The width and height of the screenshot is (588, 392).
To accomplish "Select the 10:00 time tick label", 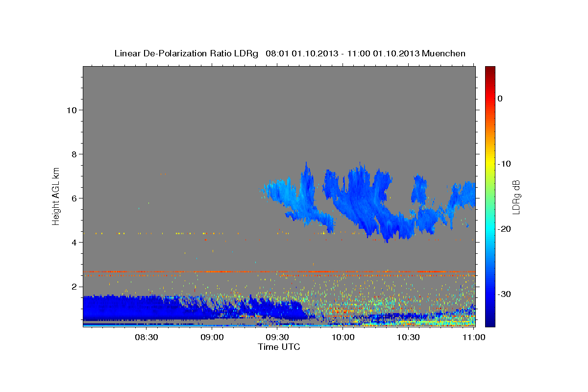I will (343, 337).
